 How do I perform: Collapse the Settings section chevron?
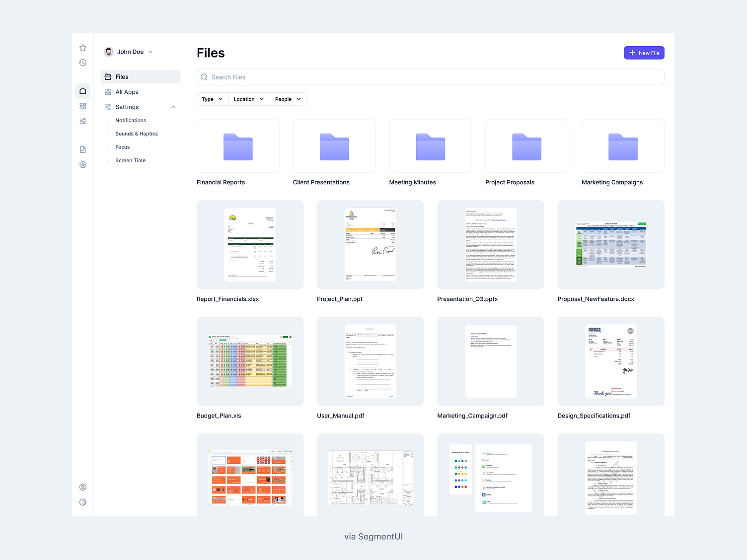173,107
